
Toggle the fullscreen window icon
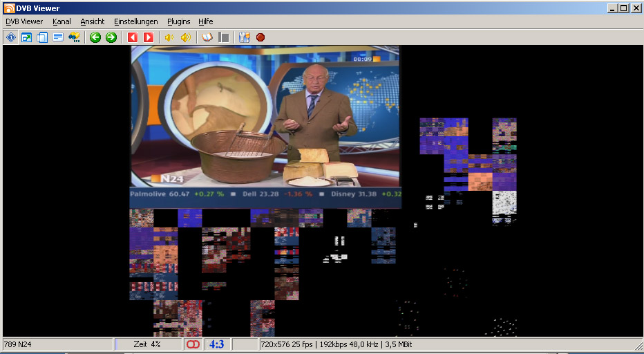[26, 37]
